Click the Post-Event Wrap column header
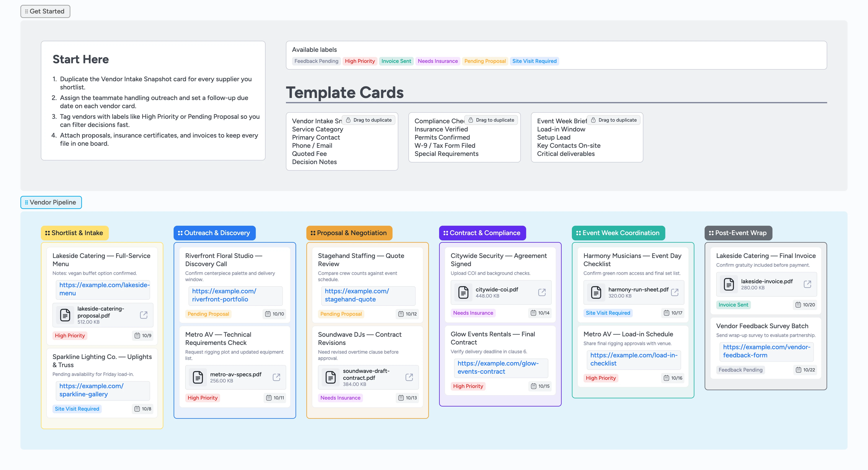Image resolution: width=868 pixels, height=470 pixels. (x=738, y=233)
